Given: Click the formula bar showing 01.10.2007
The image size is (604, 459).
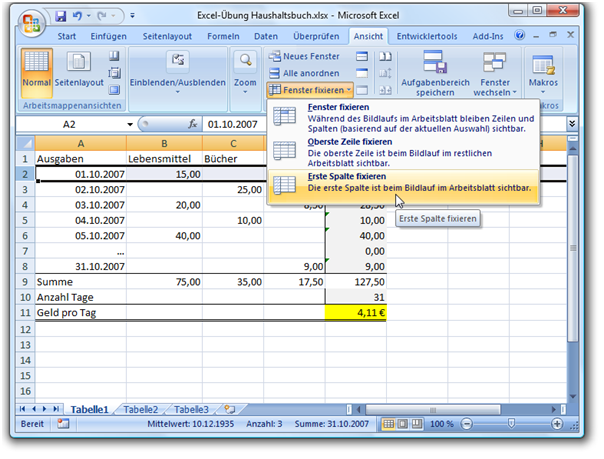Looking at the screenshot, I should (x=233, y=124).
